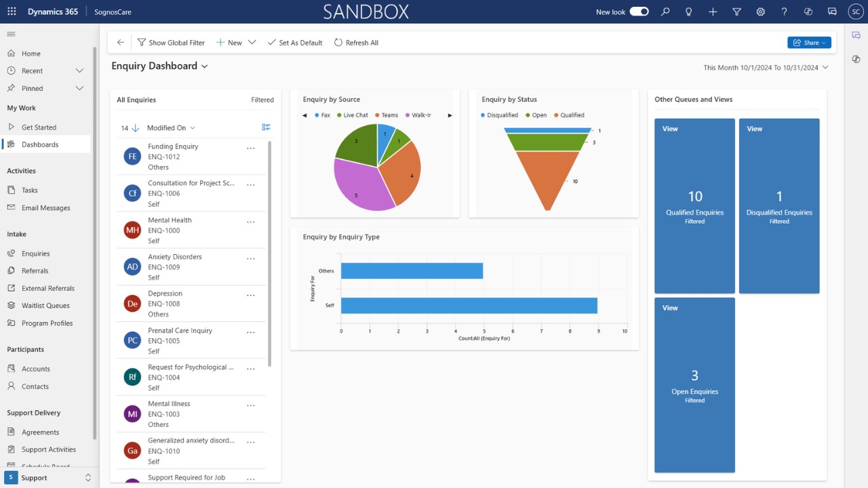Open more options for Mental Illness

point(251,405)
